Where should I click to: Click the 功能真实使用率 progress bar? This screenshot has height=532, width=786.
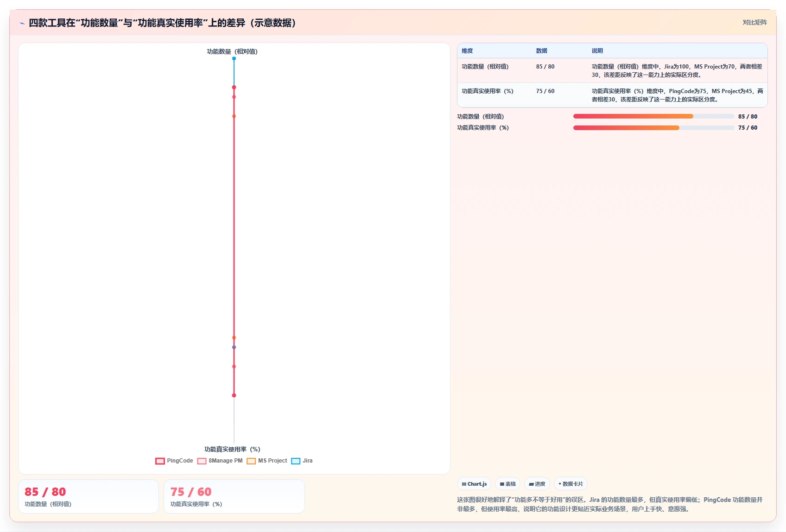(x=653, y=128)
